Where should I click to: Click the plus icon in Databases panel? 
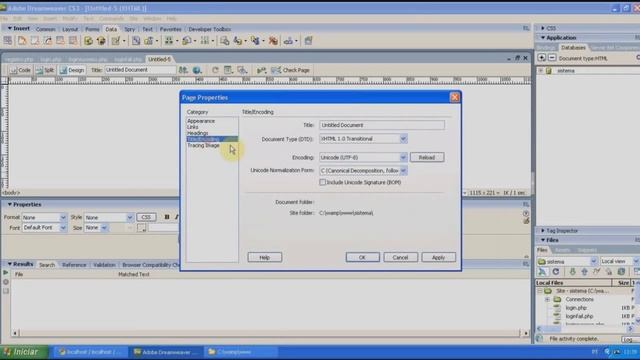click(541, 58)
